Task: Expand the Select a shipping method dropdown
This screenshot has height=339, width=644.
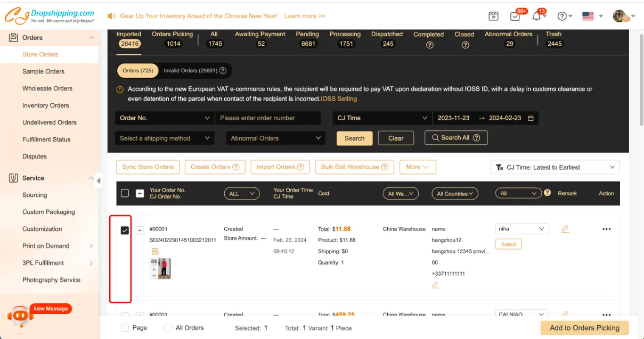Action: tap(165, 138)
